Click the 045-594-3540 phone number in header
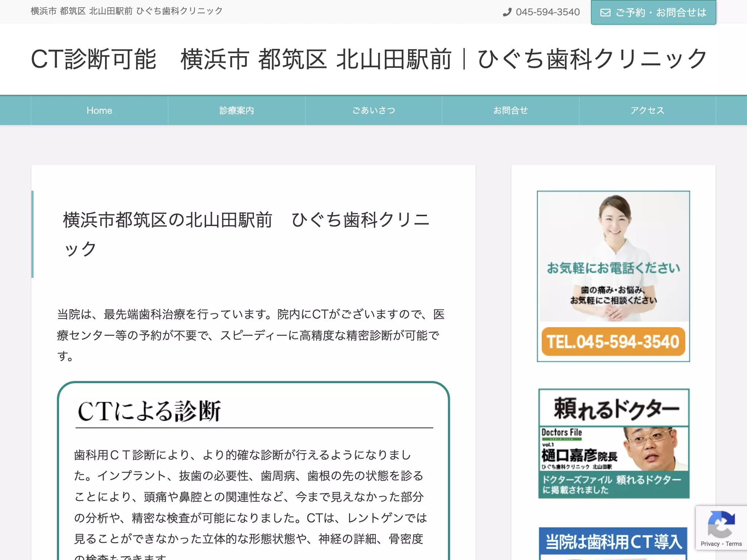747x560 pixels. [x=547, y=12]
